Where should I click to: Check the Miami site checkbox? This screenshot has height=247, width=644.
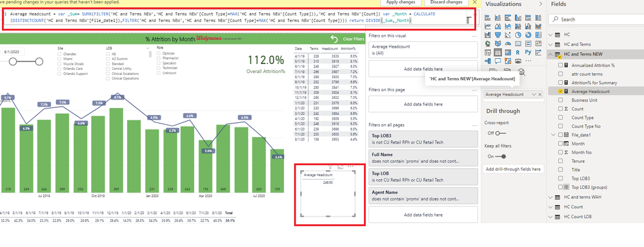click(59, 59)
